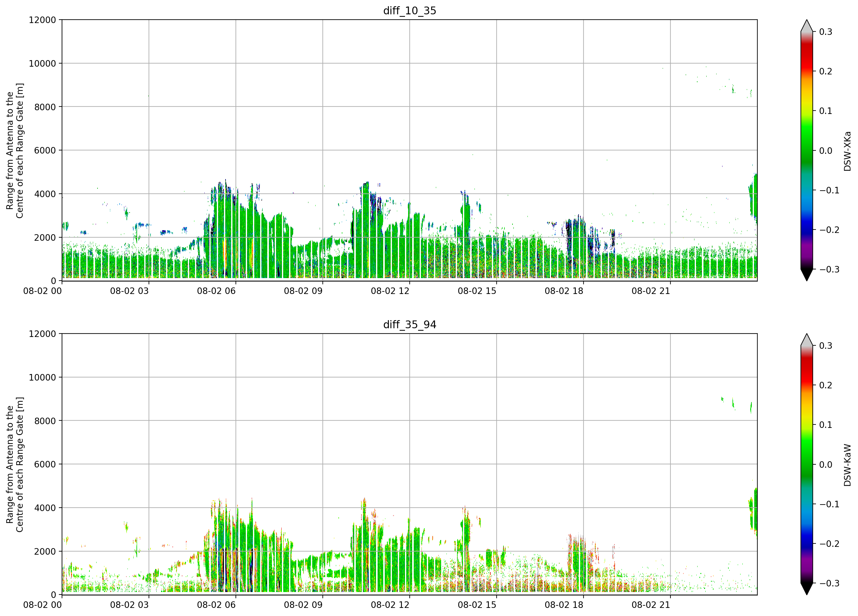Select the DSW-XKa colorbar label
Screen dimensions: 858x616
[847, 151]
